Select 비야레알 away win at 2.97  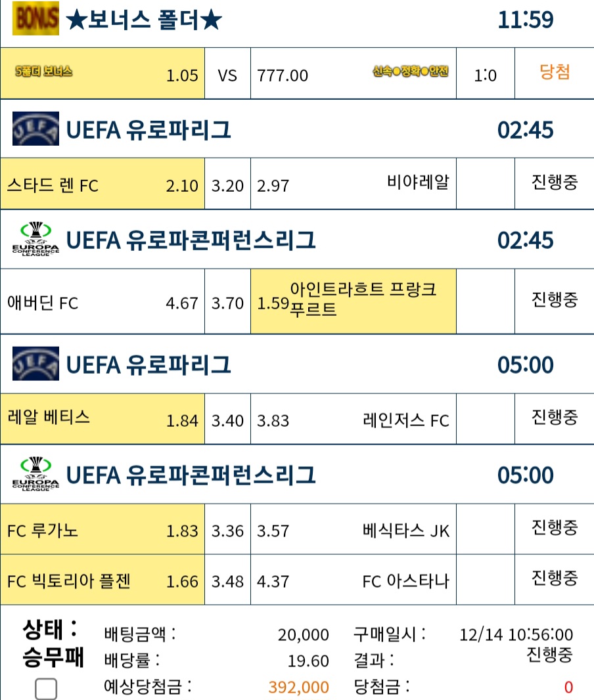click(x=354, y=183)
